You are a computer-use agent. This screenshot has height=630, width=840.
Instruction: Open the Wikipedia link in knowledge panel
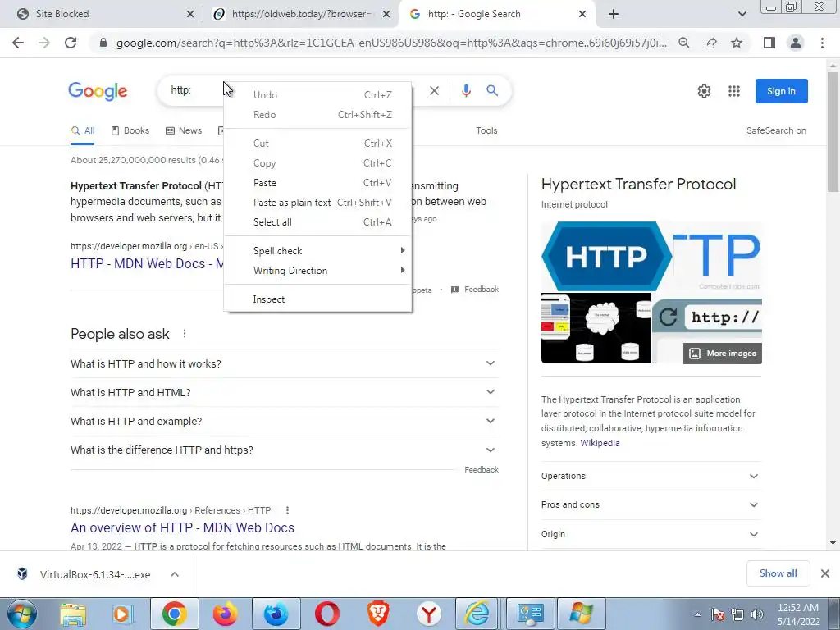point(600,443)
